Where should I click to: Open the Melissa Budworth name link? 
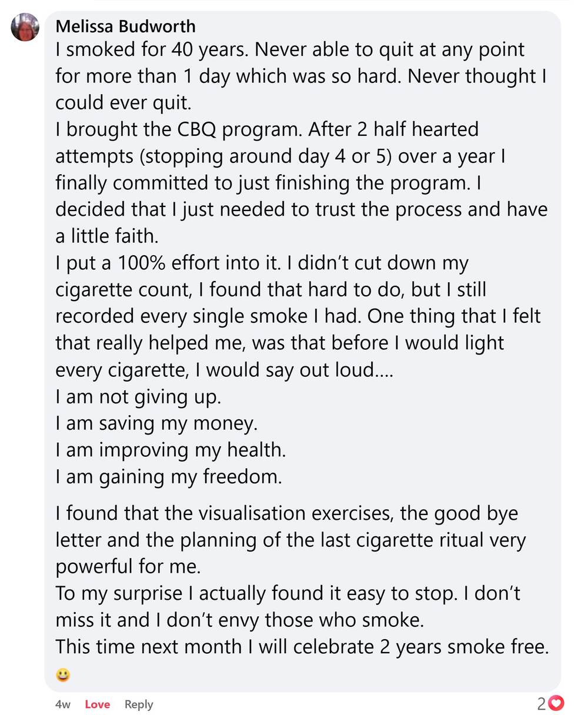[x=125, y=26]
